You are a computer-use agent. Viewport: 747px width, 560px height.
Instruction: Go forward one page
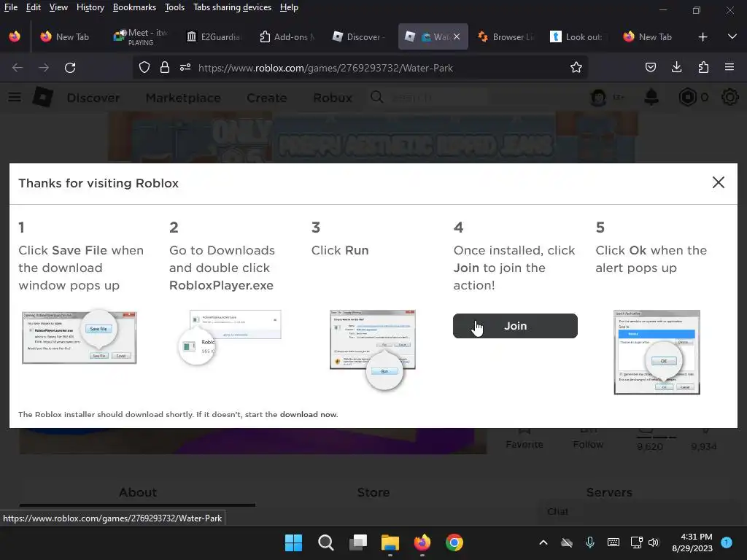coord(44,68)
